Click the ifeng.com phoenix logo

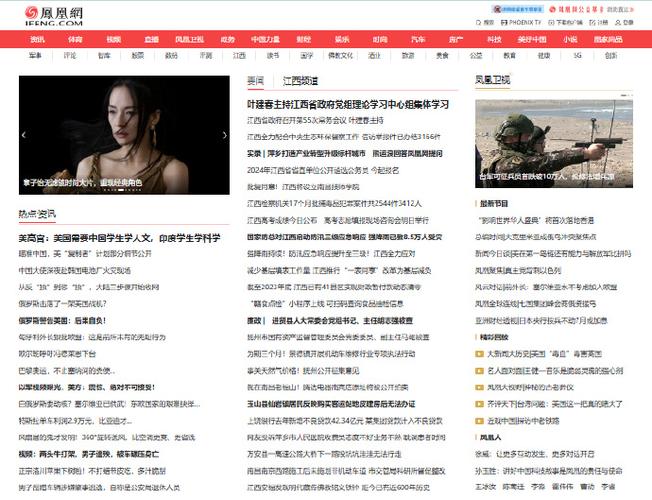pyautogui.click(x=53, y=16)
